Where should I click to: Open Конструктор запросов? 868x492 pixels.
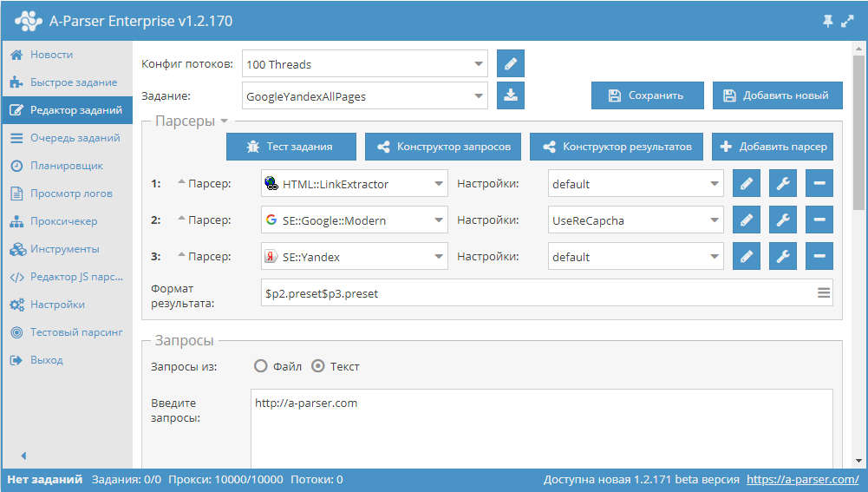[x=443, y=147]
